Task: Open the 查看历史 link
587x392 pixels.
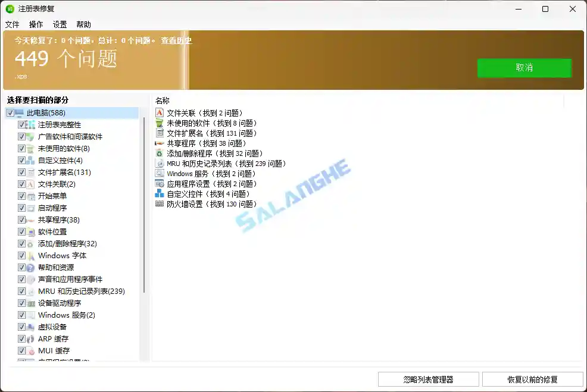Action: tap(176, 40)
